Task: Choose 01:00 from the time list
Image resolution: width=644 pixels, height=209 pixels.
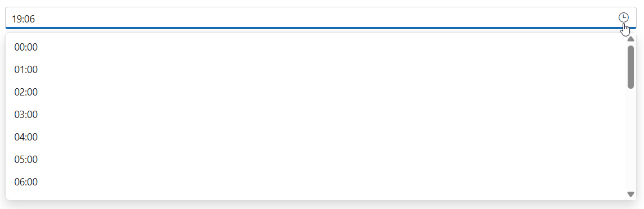Action: (315, 70)
